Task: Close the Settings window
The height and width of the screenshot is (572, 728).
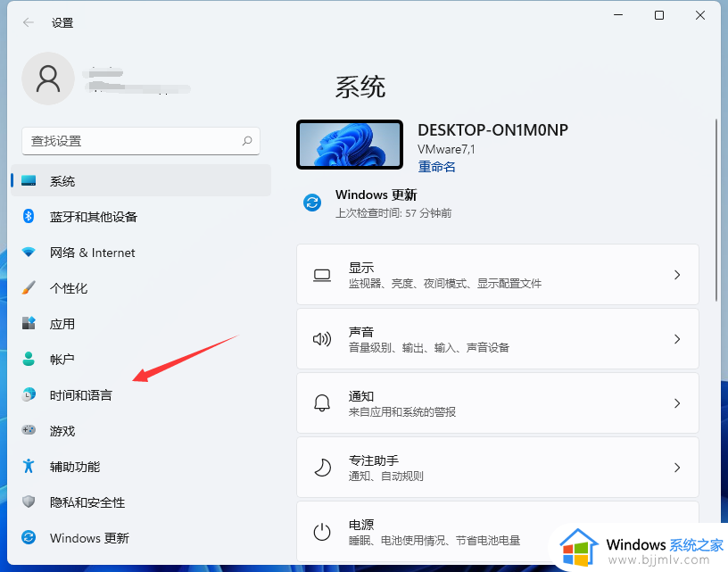Action: 700,15
